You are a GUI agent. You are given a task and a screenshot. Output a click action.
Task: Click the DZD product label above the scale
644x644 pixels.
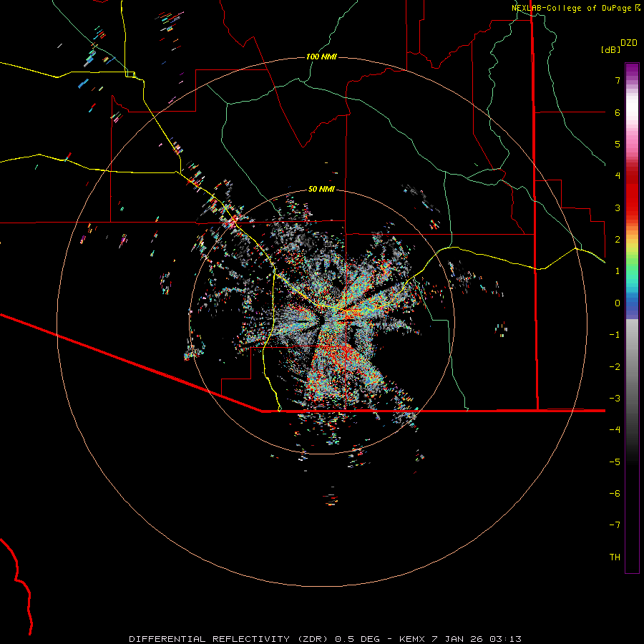pyautogui.click(x=629, y=43)
